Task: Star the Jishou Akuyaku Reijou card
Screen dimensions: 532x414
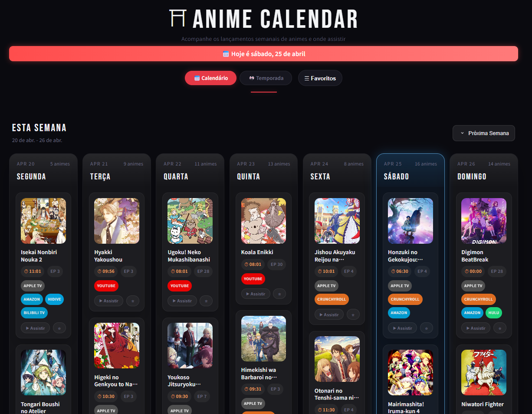Action: [x=353, y=314]
